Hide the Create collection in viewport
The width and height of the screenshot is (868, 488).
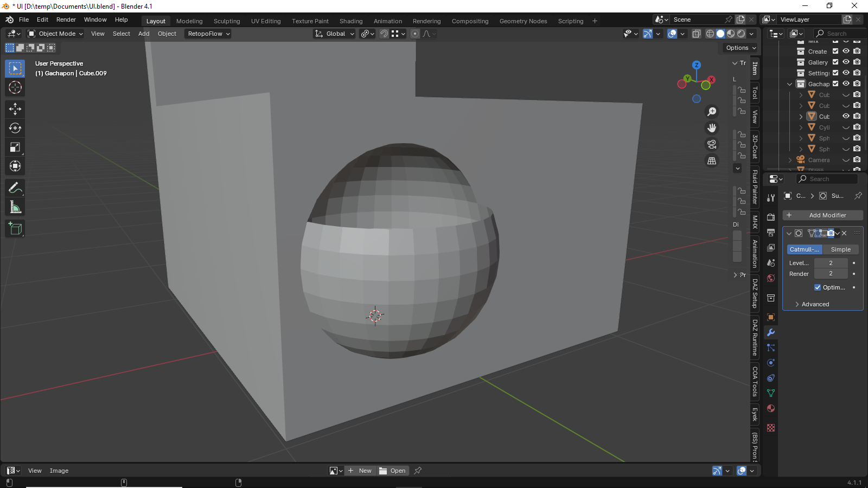[x=846, y=52]
